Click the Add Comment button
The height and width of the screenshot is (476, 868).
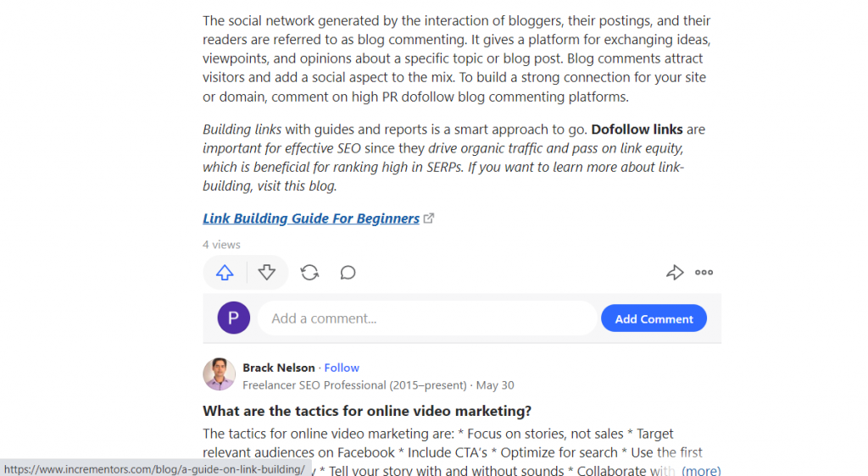pos(654,318)
